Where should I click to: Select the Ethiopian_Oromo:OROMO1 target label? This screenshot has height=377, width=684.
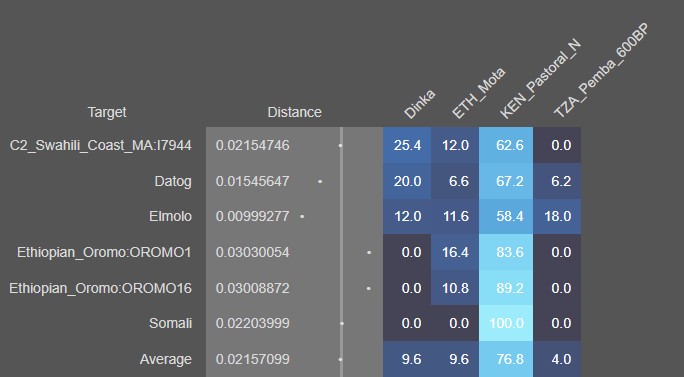(104, 252)
